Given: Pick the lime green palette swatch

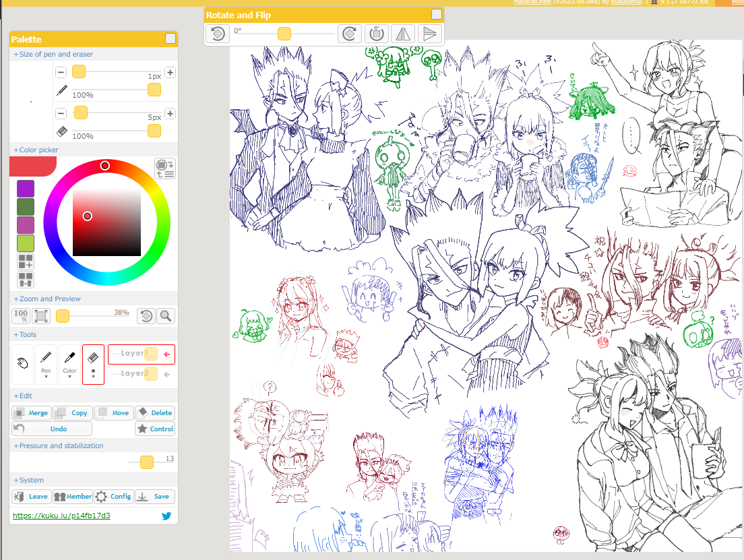Looking at the screenshot, I should (x=26, y=243).
